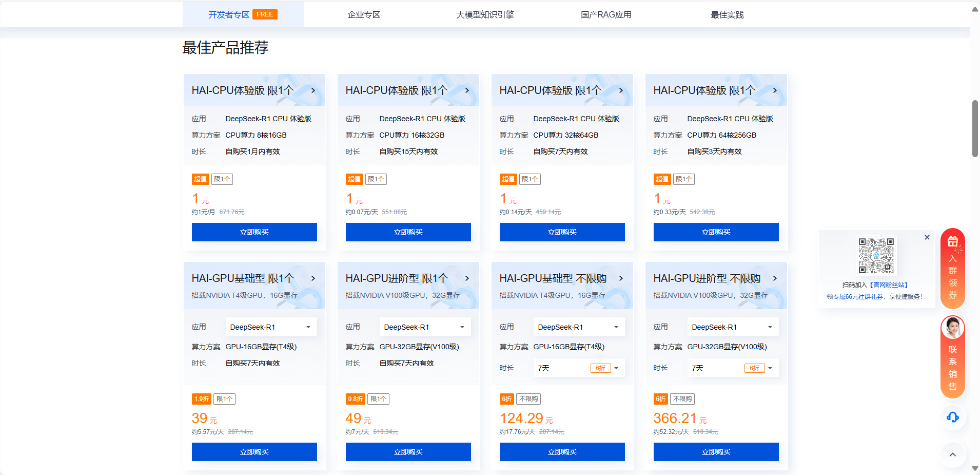
Task: Click the gift icon for 入群领券
Action: tap(953, 241)
